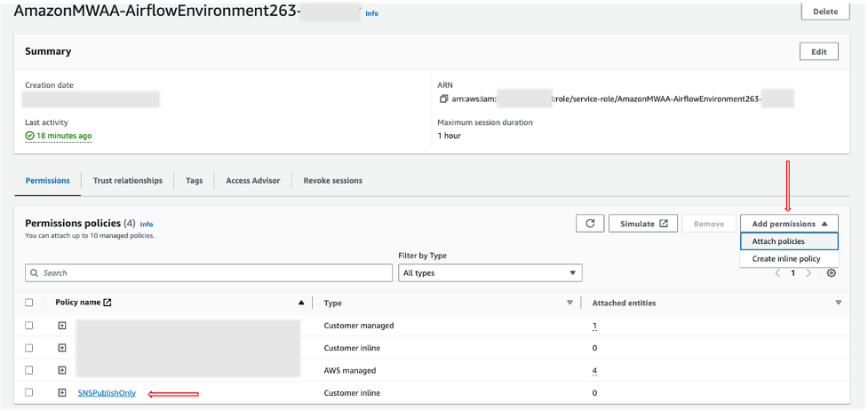
Task: Open the Tags tab
Action: click(195, 180)
